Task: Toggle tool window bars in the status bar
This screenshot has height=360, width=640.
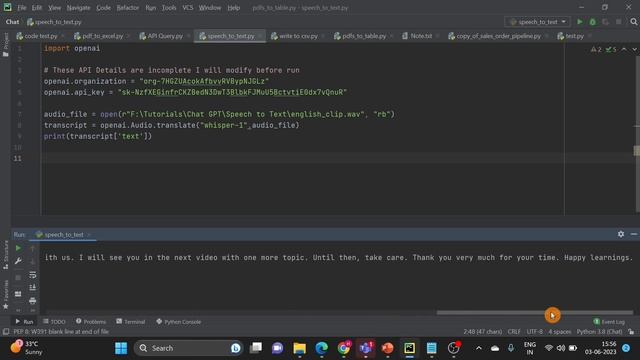Action: (x=6, y=331)
